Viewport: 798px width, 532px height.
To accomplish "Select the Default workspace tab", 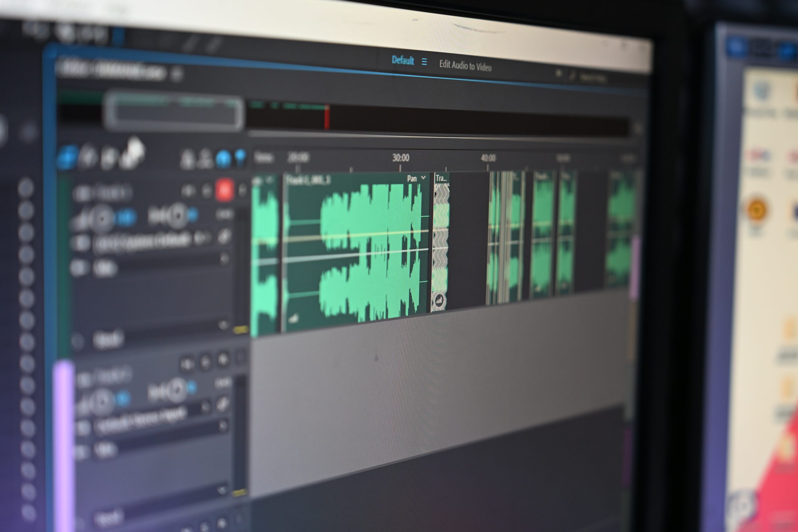I will 403,60.
